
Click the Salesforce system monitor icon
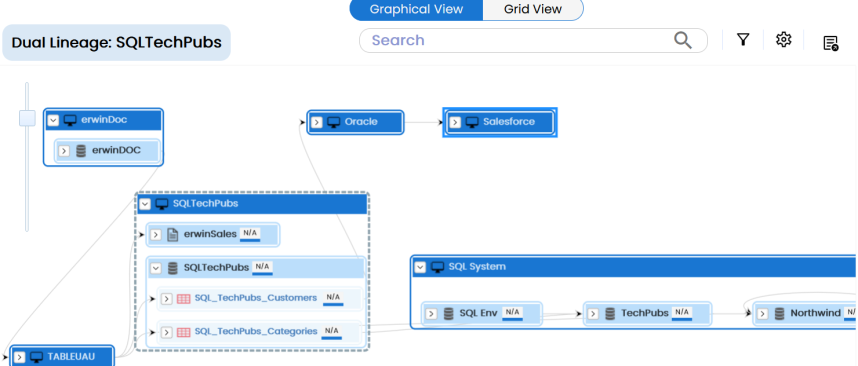pyautogui.click(x=472, y=122)
